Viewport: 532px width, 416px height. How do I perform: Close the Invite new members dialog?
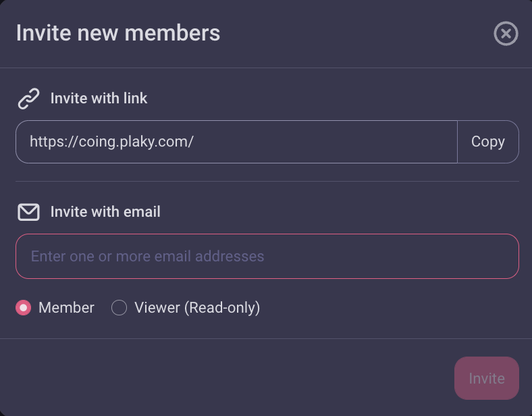tap(506, 33)
